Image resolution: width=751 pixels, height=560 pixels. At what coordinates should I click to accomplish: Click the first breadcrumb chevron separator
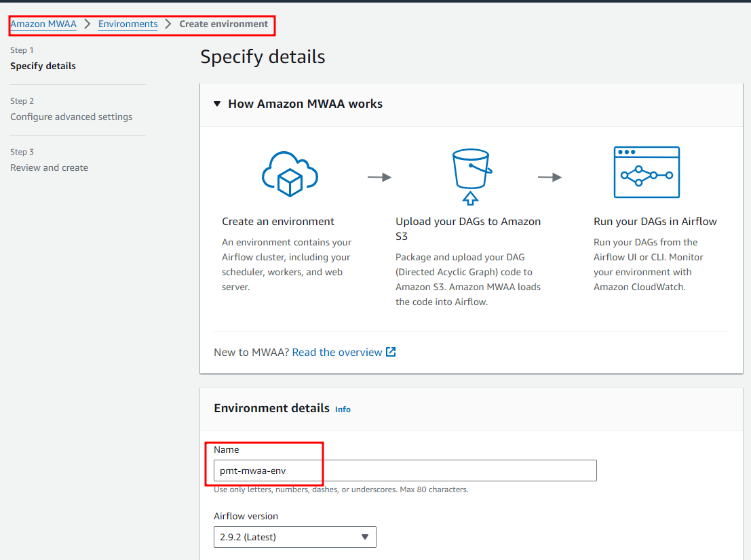[87, 24]
